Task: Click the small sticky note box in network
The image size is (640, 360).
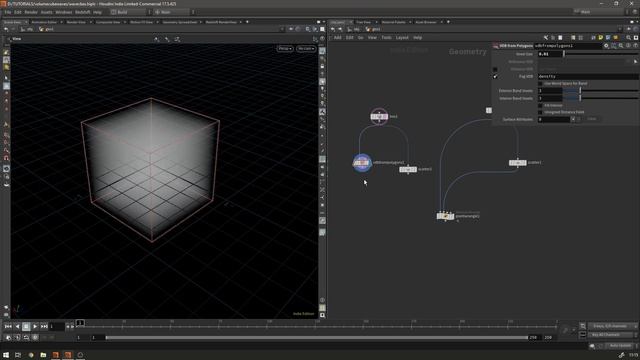Action: pos(489,110)
